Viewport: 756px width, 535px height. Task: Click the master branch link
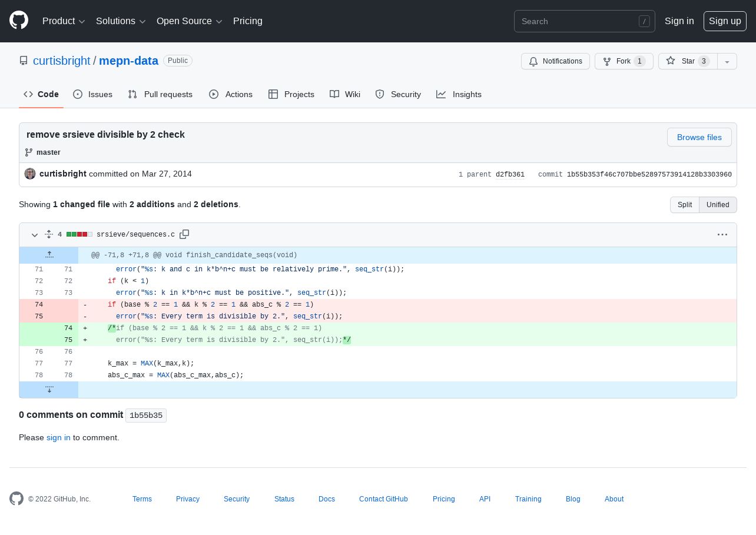(48, 152)
